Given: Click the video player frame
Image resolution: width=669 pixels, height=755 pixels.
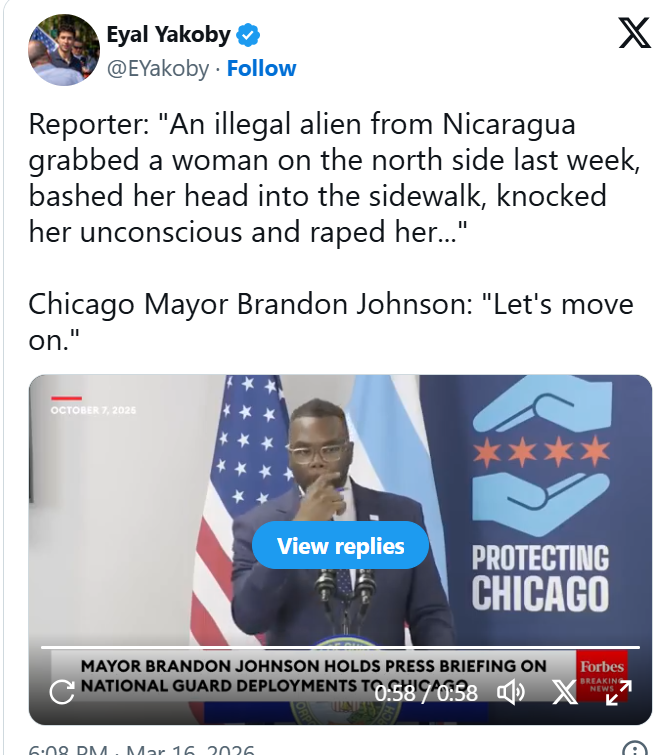Looking at the screenshot, I should point(340,549).
